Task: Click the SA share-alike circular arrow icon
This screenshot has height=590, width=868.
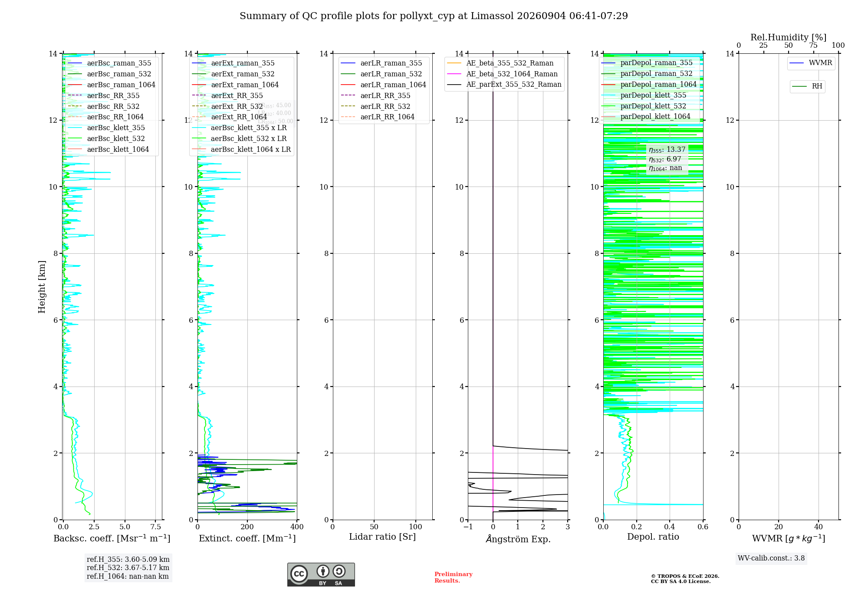Action: click(339, 571)
